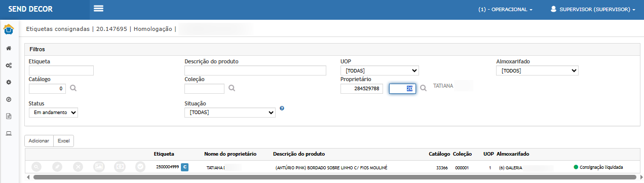644x183 pixels.
Task: Focus the Descrição do produto input field
Action: (255, 70)
